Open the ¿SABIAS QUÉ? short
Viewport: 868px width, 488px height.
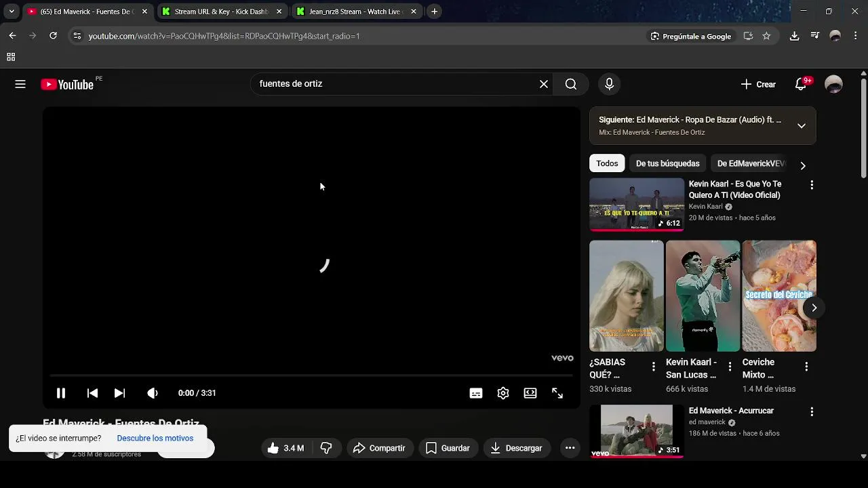pos(627,296)
